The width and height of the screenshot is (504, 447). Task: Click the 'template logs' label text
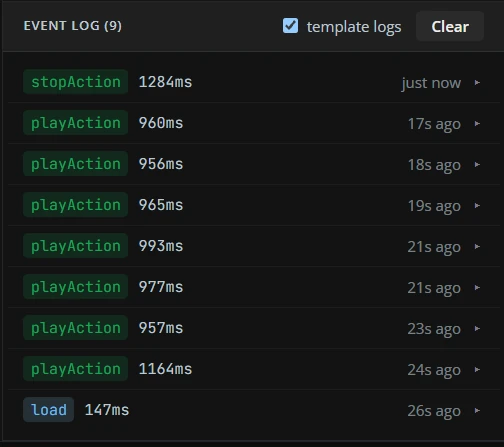click(x=354, y=27)
